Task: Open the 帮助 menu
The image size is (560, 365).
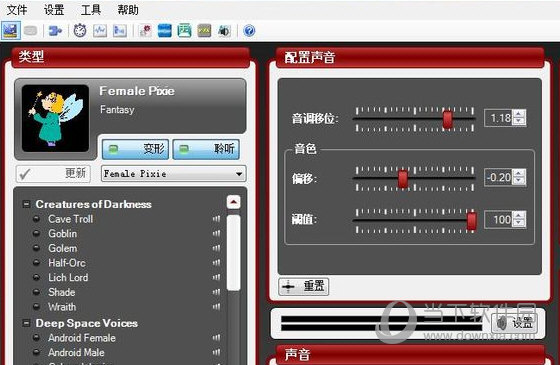Action: pos(128,10)
